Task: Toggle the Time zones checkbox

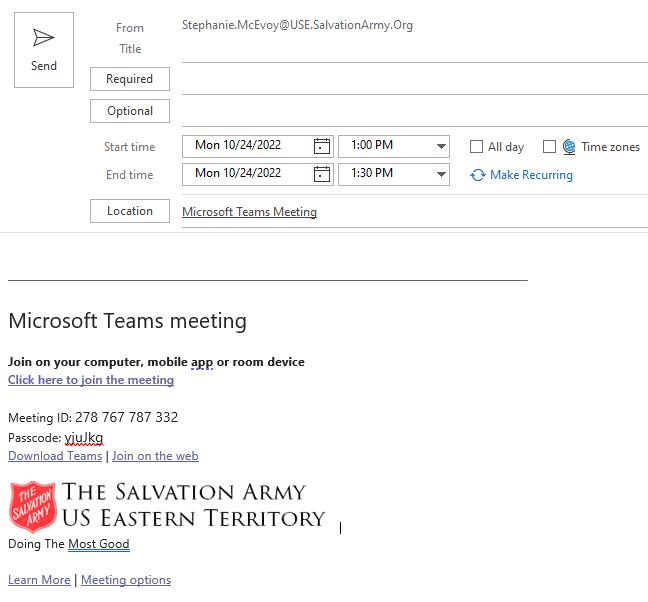Action: (549, 147)
